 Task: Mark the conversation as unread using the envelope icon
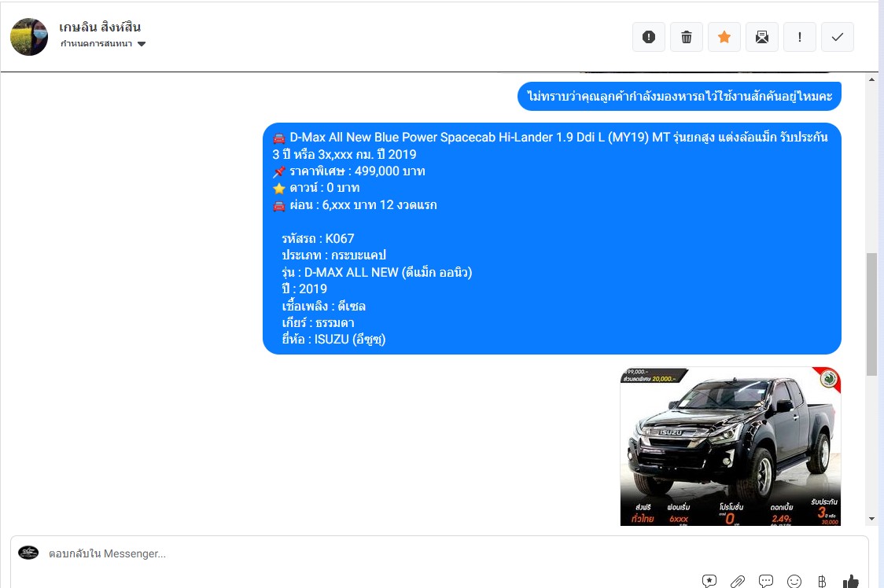click(762, 37)
